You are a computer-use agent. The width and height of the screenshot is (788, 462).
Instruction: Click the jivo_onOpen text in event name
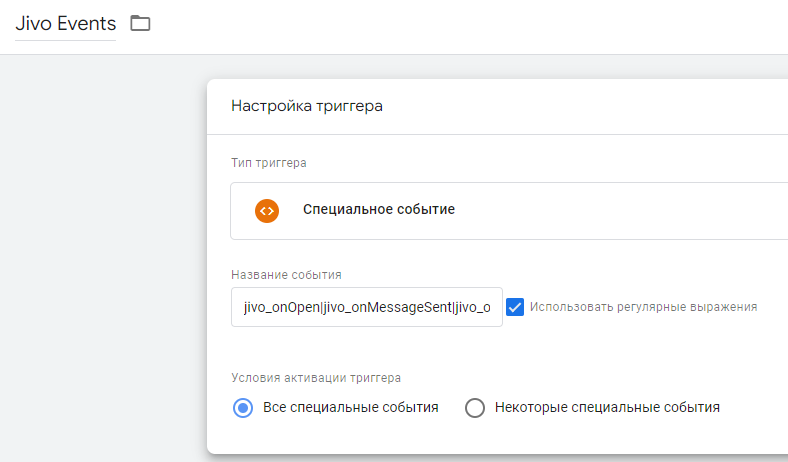tap(273, 308)
